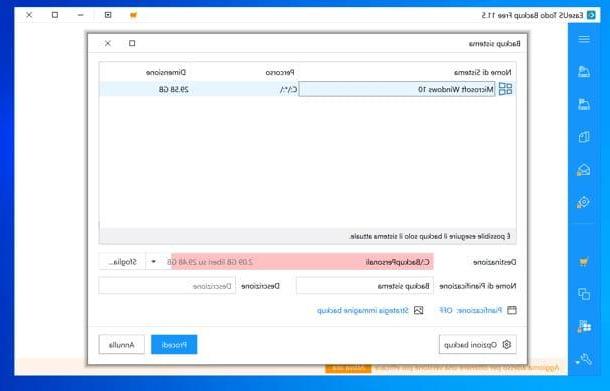Click the Percorso column header

pyautogui.click(x=280, y=72)
